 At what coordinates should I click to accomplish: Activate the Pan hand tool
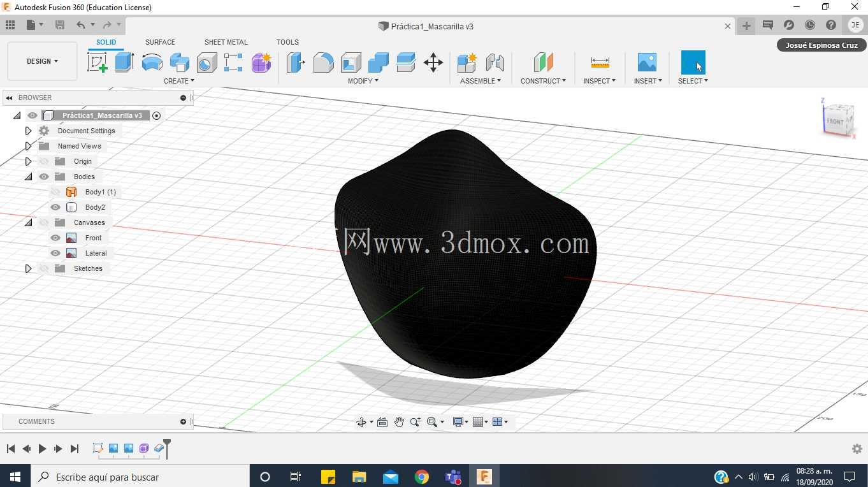(x=399, y=422)
